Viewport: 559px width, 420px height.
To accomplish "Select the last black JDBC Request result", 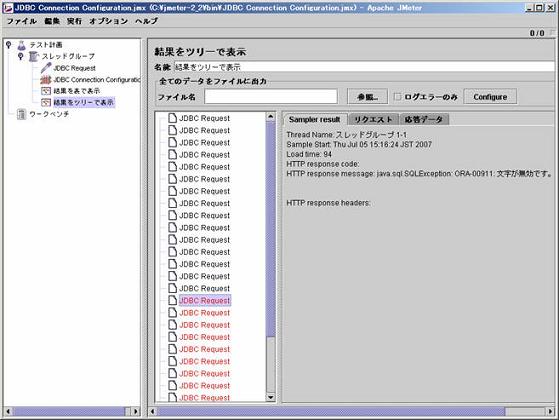I will [205, 288].
